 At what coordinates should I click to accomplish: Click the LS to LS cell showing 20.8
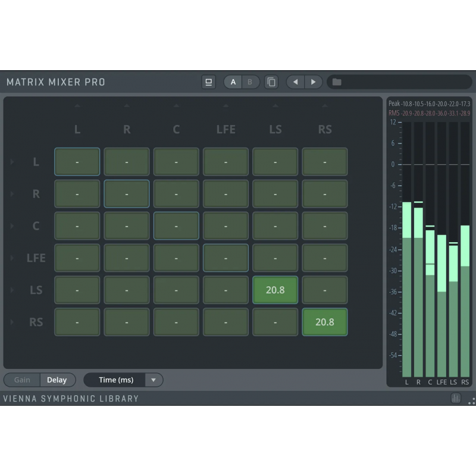coord(275,290)
